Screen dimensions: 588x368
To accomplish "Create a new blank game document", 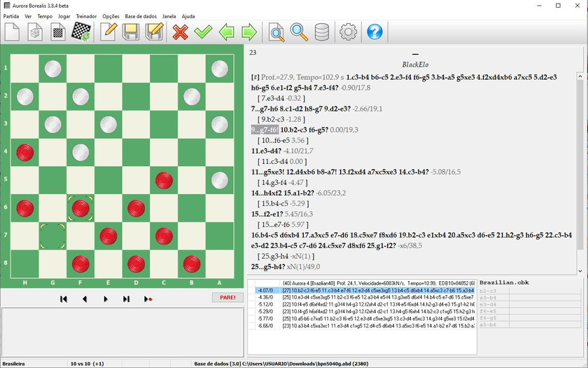I will (12, 32).
